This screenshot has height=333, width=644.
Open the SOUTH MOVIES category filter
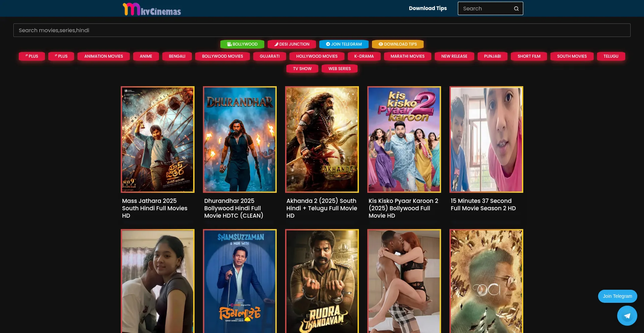(572, 56)
